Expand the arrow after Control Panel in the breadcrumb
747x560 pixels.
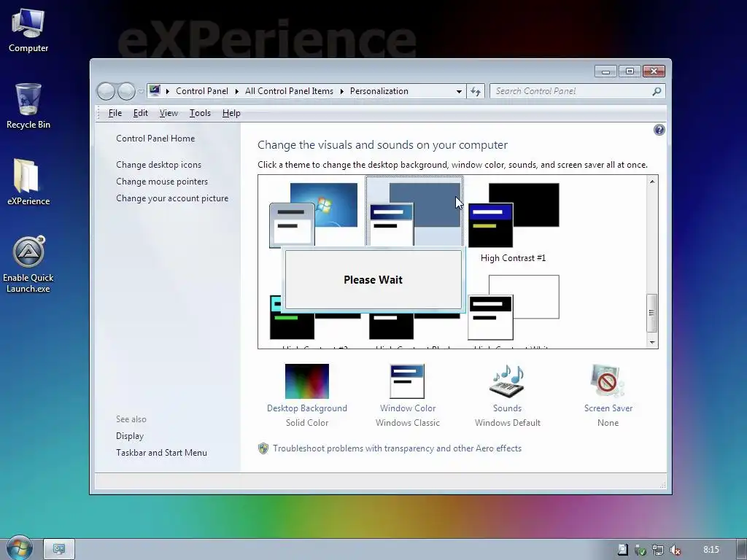pyautogui.click(x=237, y=91)
